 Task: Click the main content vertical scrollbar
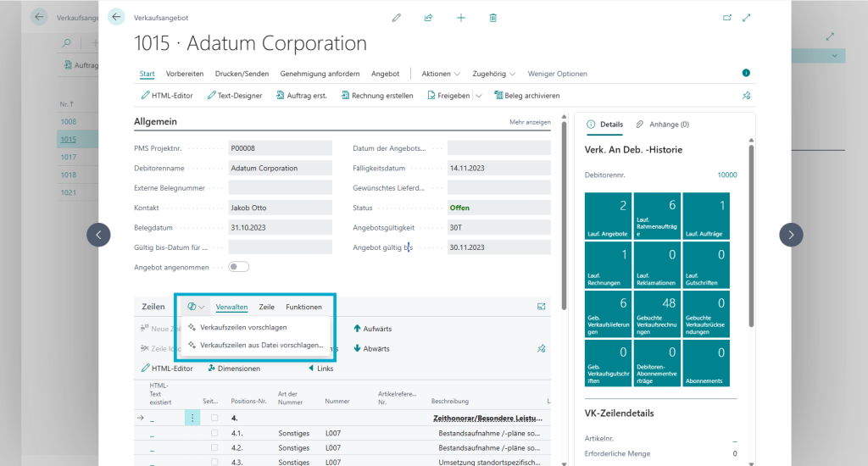click(564, 216)
